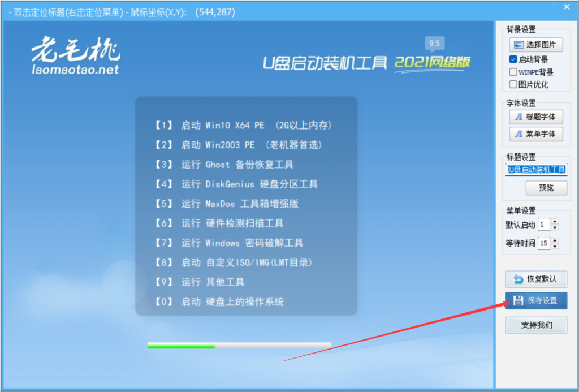Select menu entry 【6】 运行 硬件检测扫描工具

[219, 223]
